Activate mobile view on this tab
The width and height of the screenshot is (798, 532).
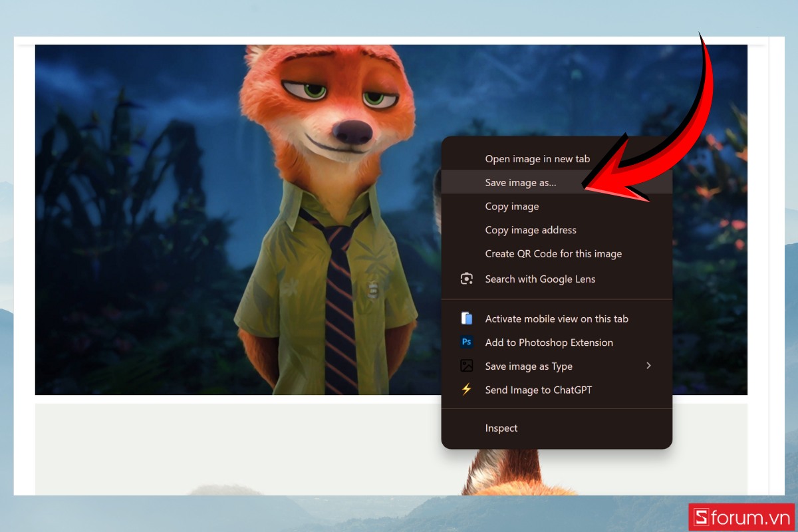555,318
